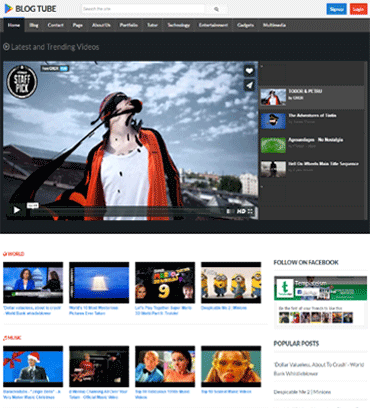Click the blue Signup button

[x=336, y=9]
